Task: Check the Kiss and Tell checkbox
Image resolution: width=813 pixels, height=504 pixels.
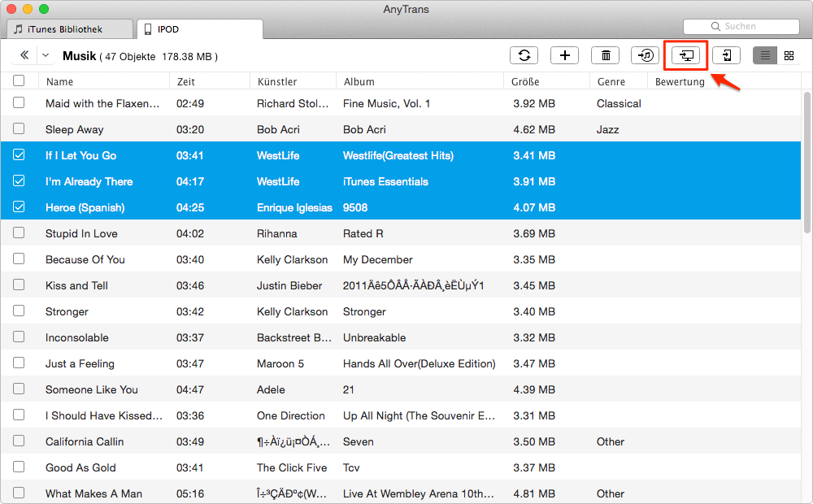Action: click(x=19, y=285)
